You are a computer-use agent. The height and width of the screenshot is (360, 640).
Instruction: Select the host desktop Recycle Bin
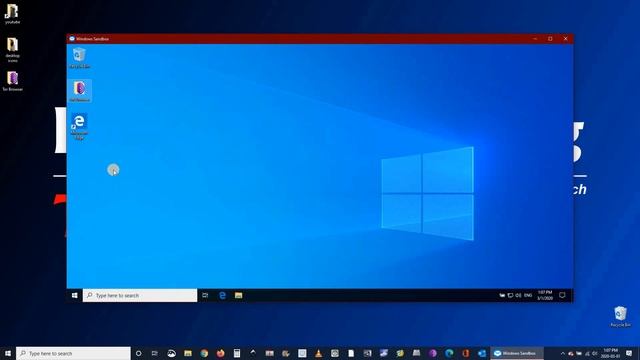620,316
